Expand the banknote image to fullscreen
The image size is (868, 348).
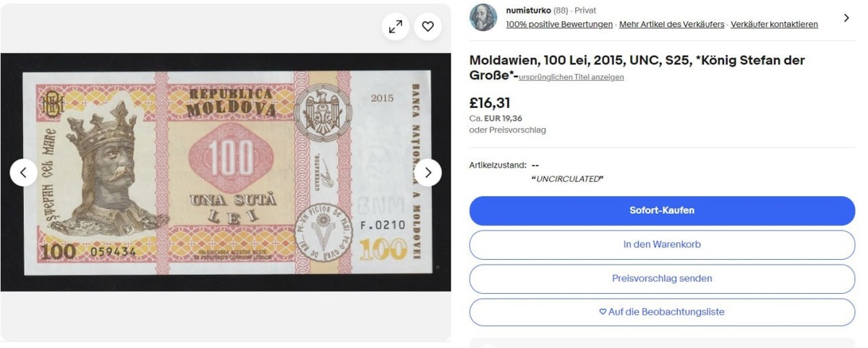coord(396,27)
